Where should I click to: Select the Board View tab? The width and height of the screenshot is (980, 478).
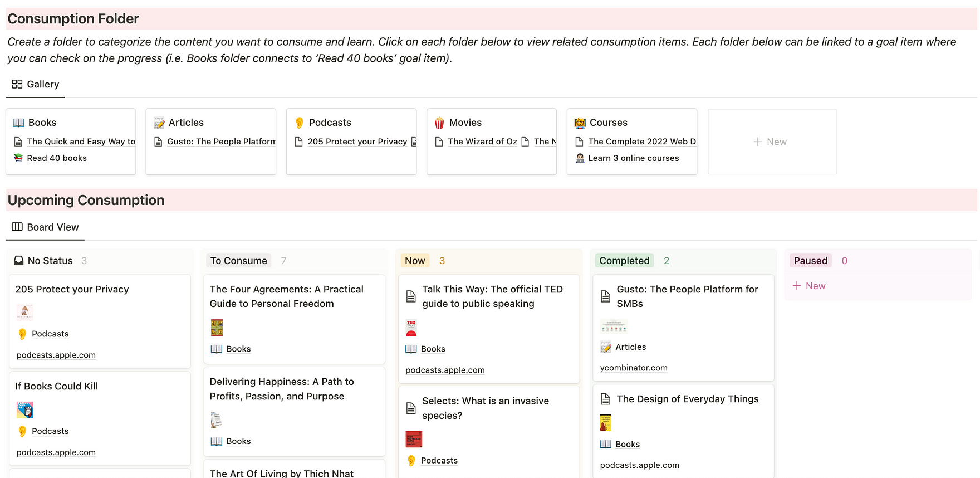(x=46, y=227)
